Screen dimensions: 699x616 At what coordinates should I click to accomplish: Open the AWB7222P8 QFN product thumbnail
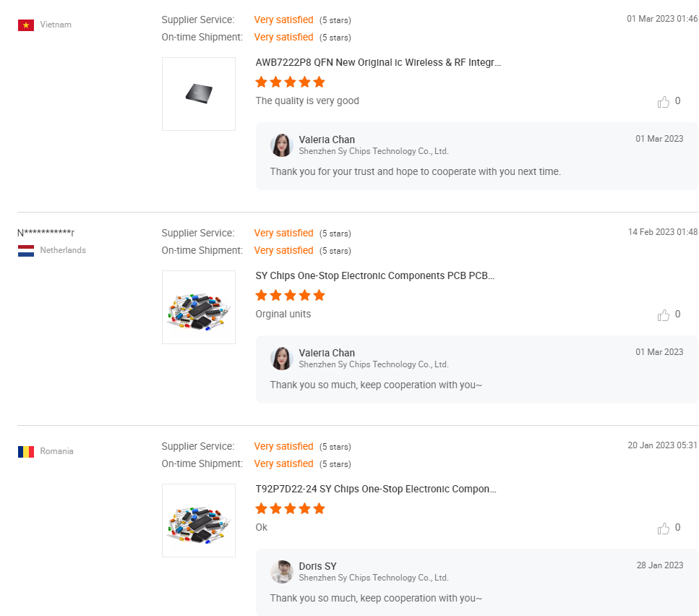point(199,94)
